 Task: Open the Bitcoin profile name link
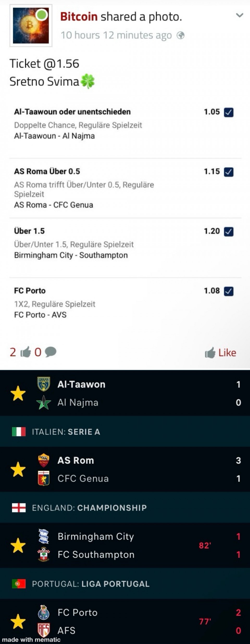coord(79,17)
